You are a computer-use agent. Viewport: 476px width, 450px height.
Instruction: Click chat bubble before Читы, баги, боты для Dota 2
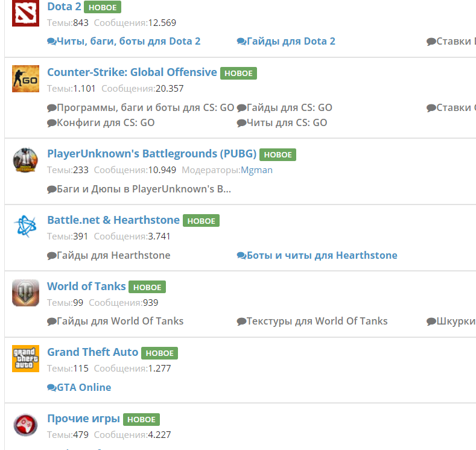coord(52,41)
